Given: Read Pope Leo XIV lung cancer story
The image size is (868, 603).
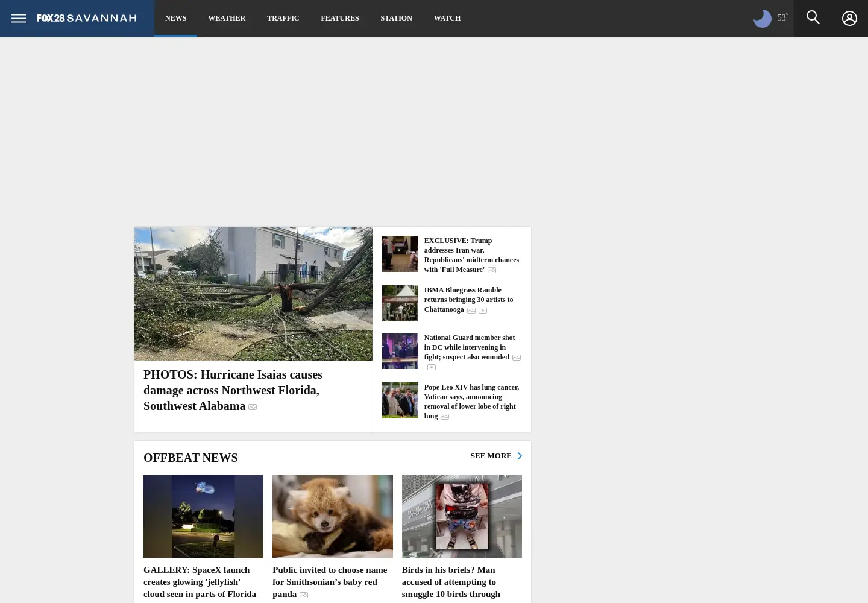Looking at the screenshot, I should [x=471, y=402].
